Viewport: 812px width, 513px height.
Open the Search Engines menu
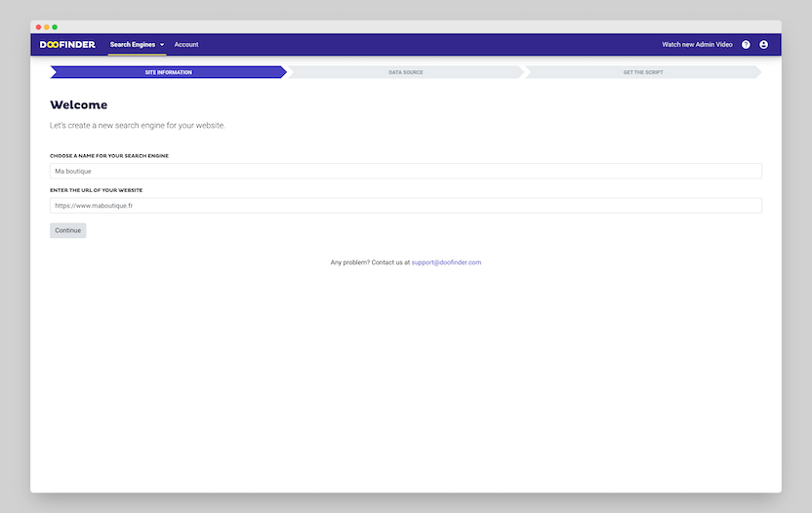click(133, 45)
